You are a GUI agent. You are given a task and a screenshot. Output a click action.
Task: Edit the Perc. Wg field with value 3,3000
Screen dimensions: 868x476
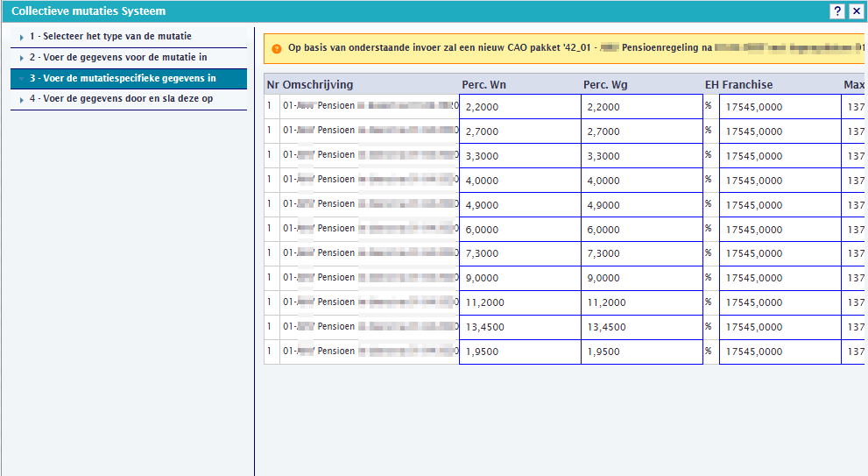pyautogui.click(x=642, y=156)
